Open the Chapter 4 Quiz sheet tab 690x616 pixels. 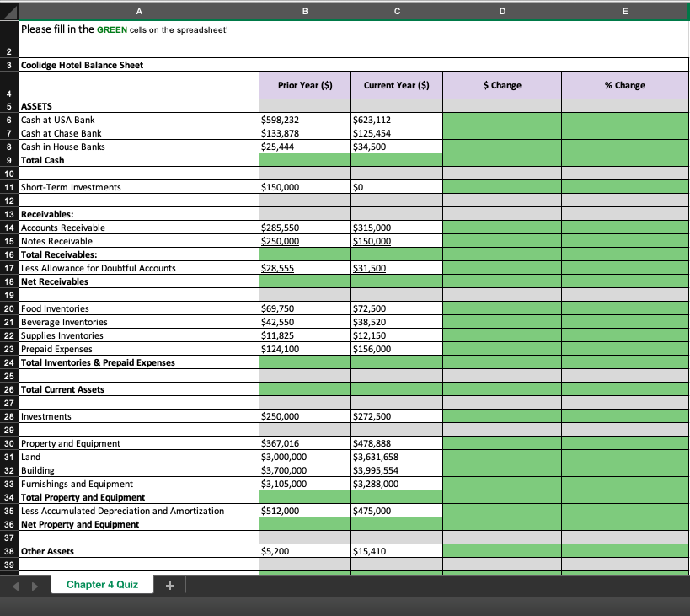pyautogui.click(x=102, y=584)
